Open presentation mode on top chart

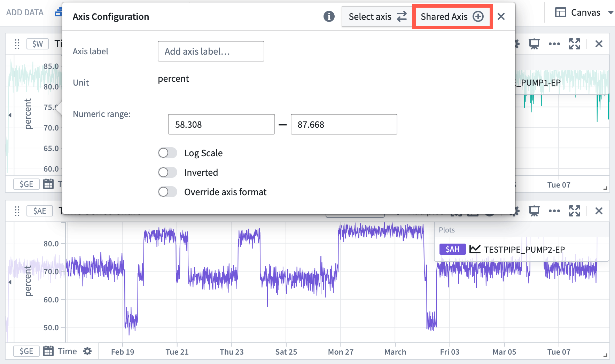(x=534, y=44)
